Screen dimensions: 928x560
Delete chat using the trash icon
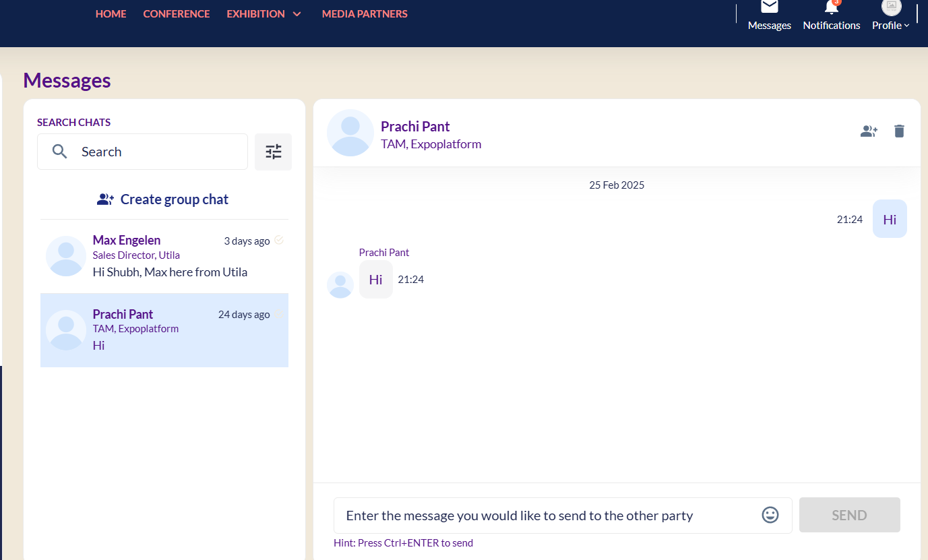click(899, 131)
